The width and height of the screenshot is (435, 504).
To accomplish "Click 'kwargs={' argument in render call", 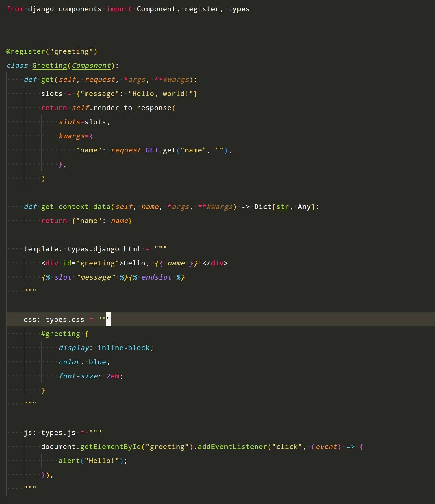I will [76, 136].
